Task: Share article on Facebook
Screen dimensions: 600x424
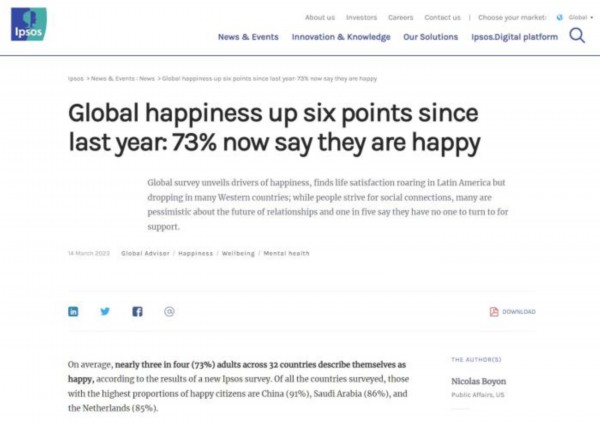Action: pos(137,311)
